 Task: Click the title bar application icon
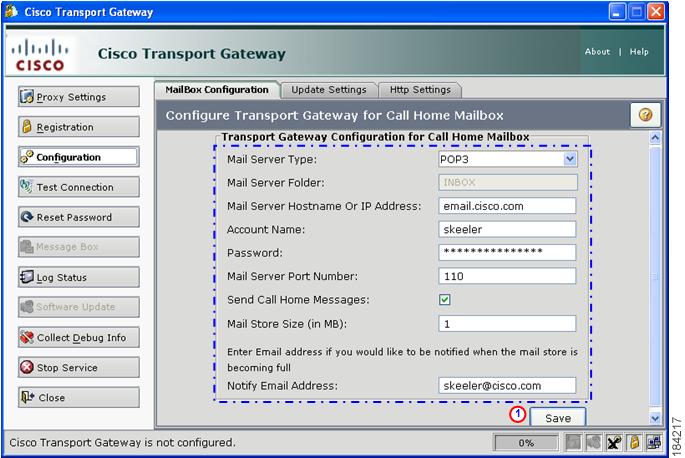pos(11,11)
